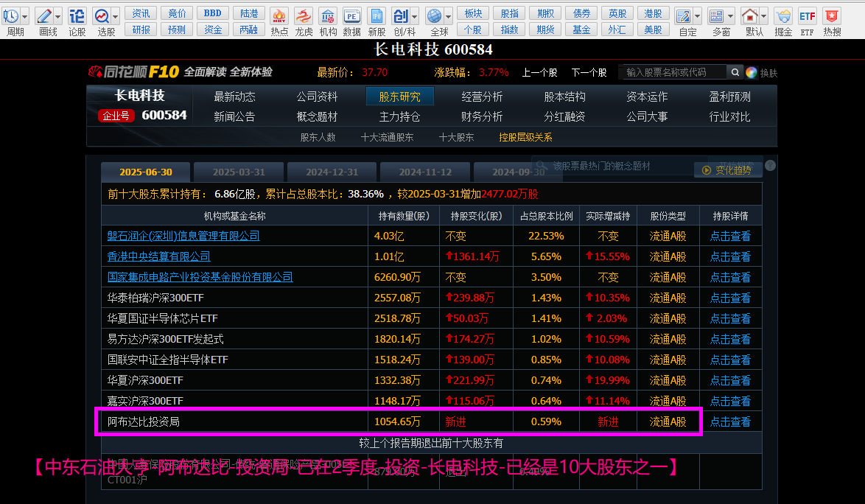Click the 华夏国证半导体芯片ETF name
Image resolution: width=865 pixels, height=504 pixels.
tap(162, 318)
